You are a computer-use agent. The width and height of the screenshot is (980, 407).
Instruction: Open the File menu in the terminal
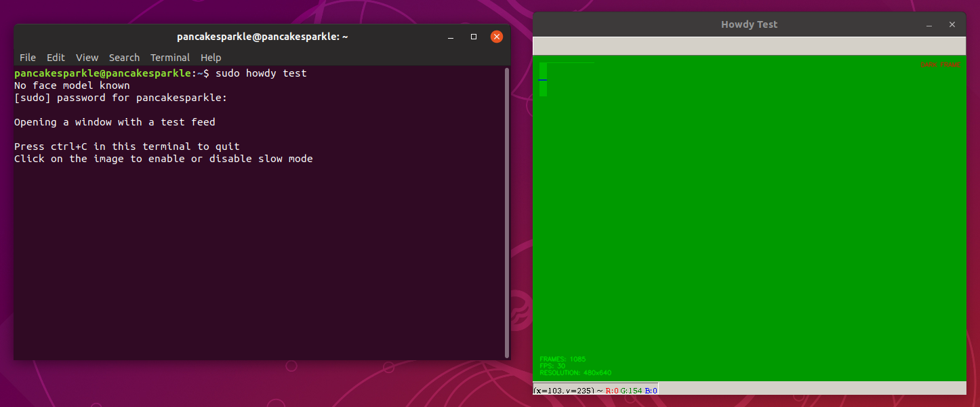pos(28,58)
